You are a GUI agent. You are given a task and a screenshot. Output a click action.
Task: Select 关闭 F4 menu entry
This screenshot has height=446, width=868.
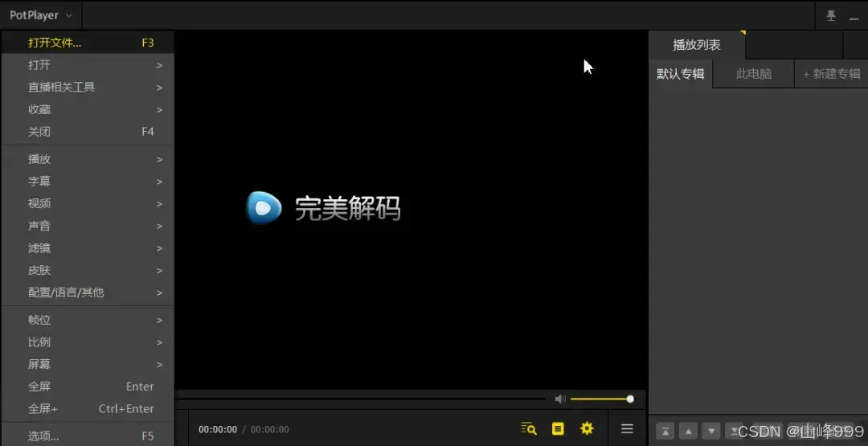pos(88,132)
